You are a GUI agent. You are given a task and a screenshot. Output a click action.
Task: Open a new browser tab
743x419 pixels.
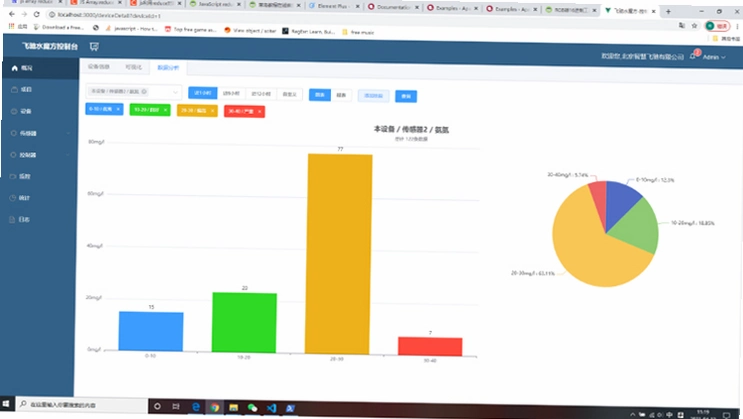pyautogui.click(x=668, y=11)
